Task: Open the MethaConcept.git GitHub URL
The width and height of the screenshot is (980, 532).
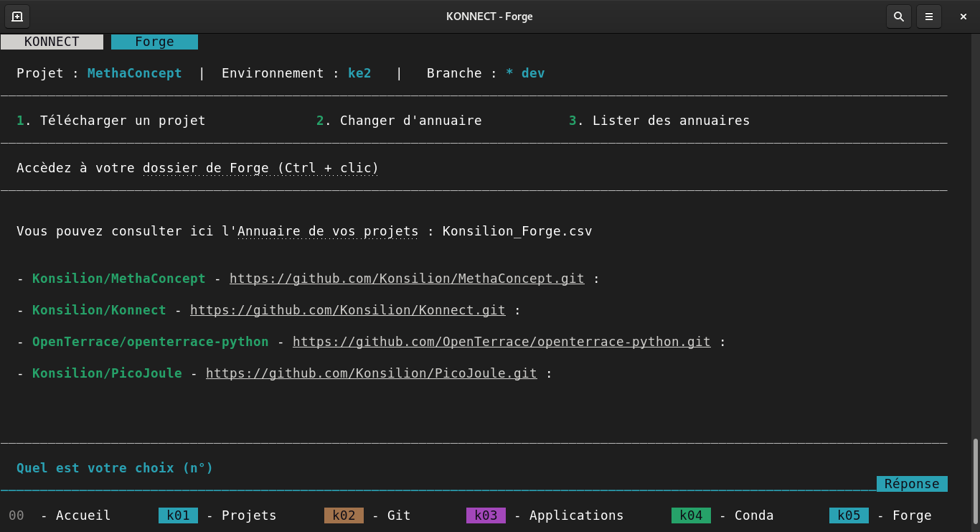Action: [x=407, y=279]
